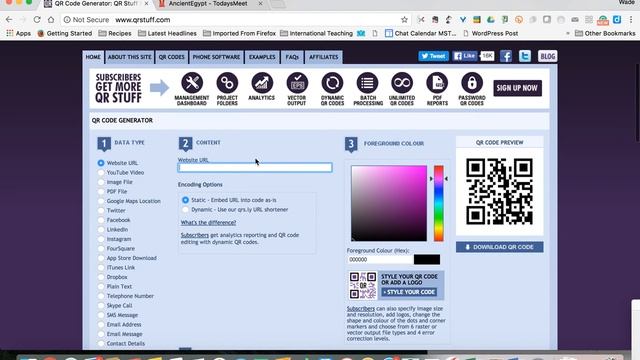Open Chrome's three-dot menu

631,20
